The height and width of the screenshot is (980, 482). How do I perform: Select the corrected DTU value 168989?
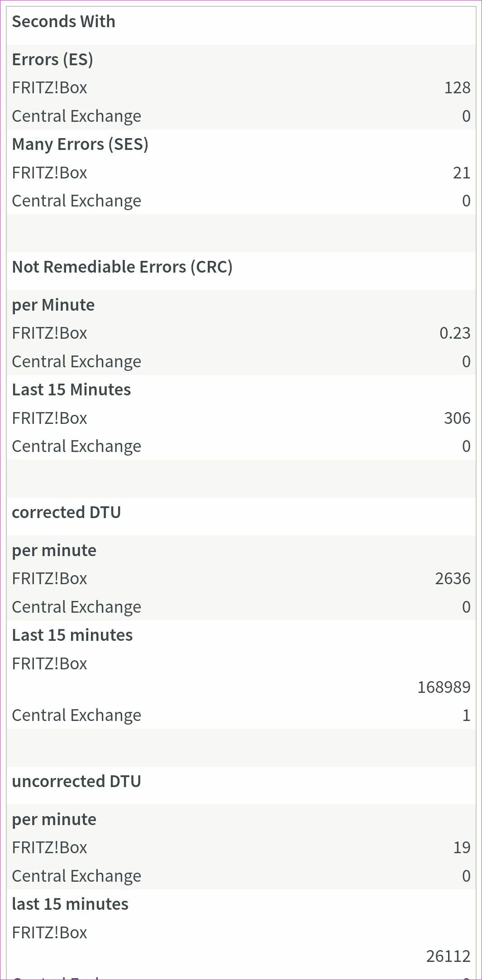pos(444,687)
